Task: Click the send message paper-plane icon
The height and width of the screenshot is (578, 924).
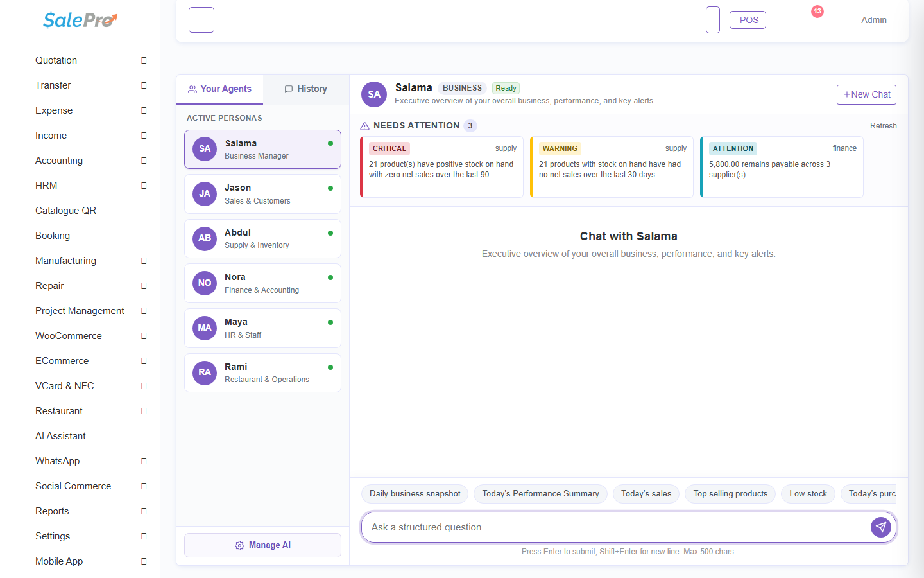Action: [881, 527]
